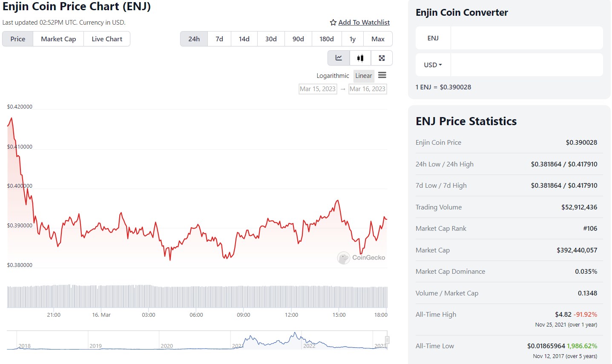Click the Enjin Coin Converter heading
The height and width of the screenshot is (364, 612).
click(462, 12)
